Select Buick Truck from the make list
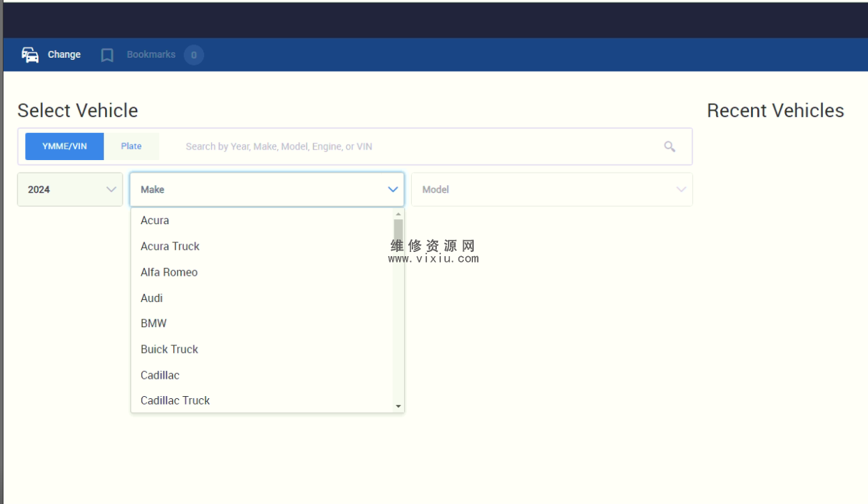868x504 pixels. click(x=262, y=349)
